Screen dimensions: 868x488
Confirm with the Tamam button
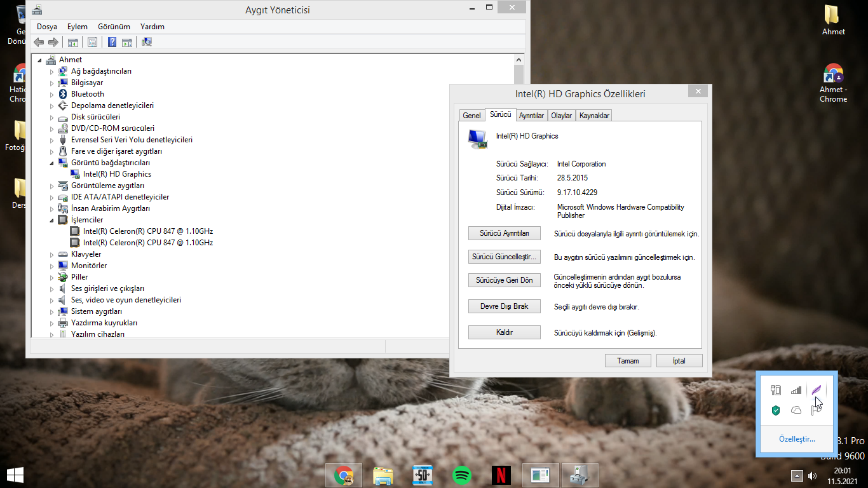(x=628, y=361)
